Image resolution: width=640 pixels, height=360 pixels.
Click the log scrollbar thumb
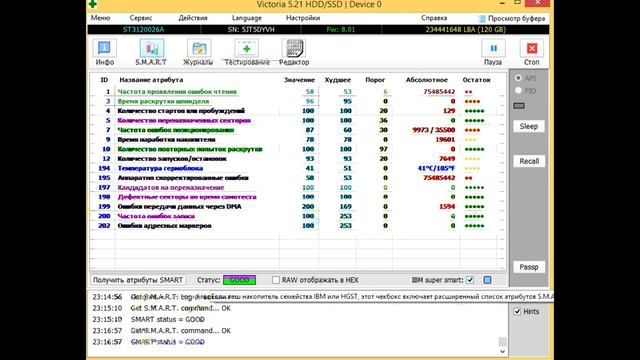[502, 341]
